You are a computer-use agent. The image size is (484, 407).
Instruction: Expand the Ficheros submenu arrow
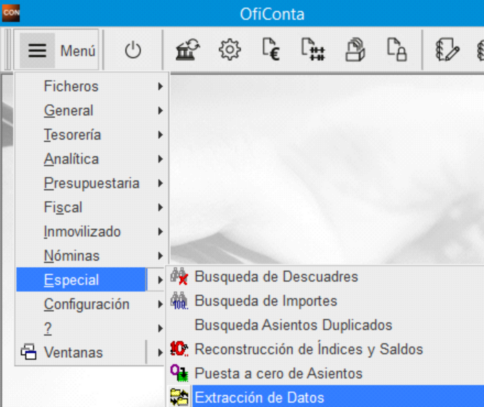[x=160, y=86]
